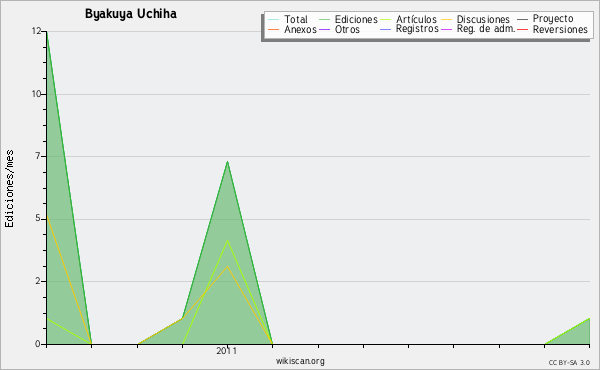Viewport: 600px width, 370px height.
Task: Click the CC BY-SA 3.0 license text
Action: point(569,363)
